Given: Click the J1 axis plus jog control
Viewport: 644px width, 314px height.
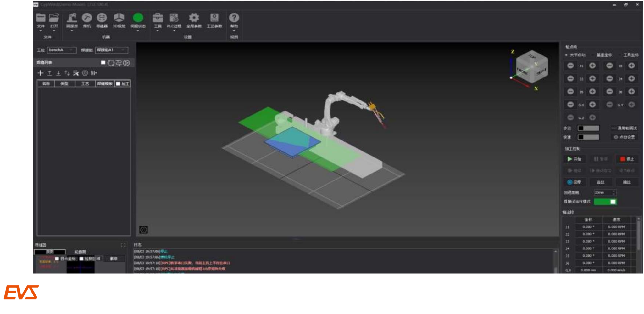Looking at the screenshot, I should (x=592, y=66).
